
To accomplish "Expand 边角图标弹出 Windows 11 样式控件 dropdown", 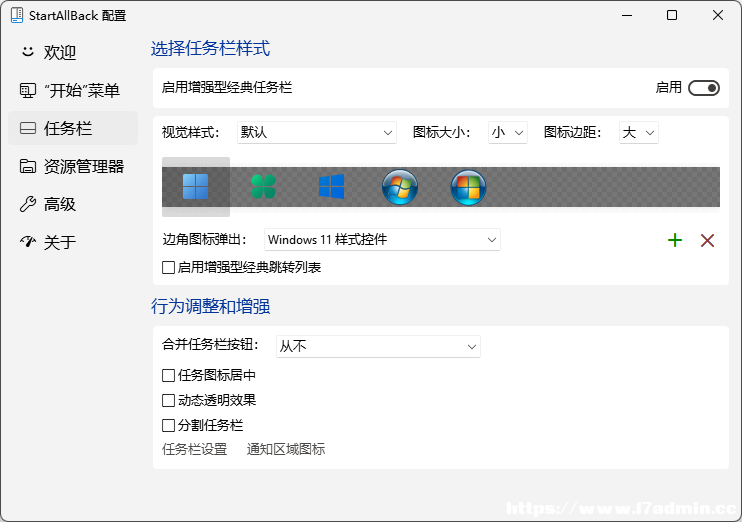I will tap(382, 239).
